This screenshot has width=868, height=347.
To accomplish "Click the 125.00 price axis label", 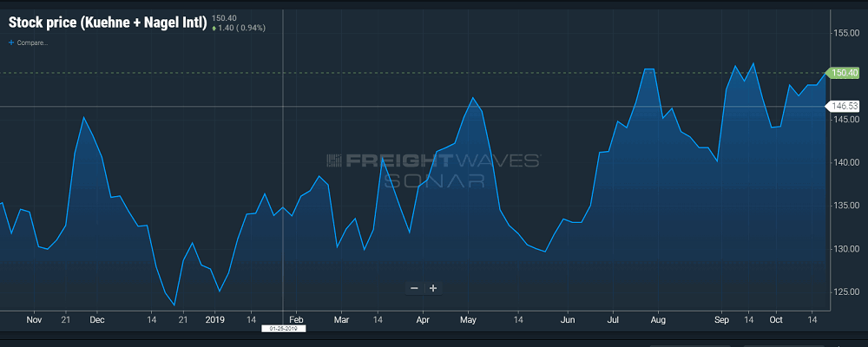I will [845, 291].
